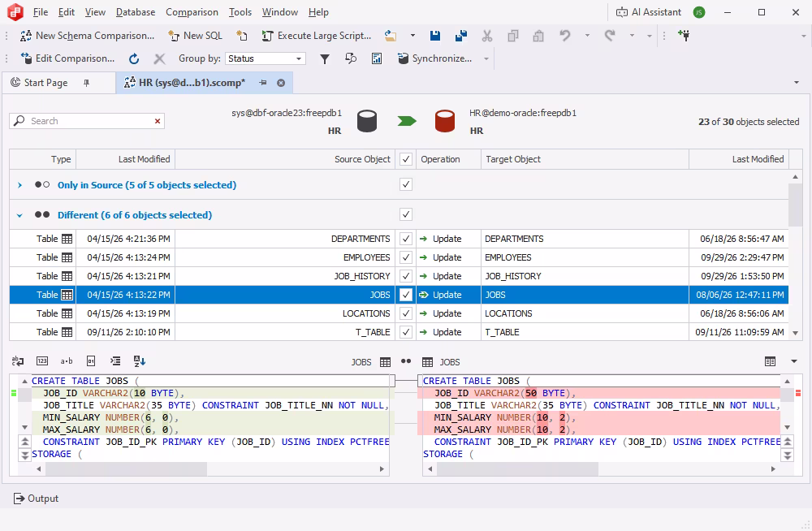Uncheck the Different group checkbox
The image size is (812, 531).
(406, 214)
